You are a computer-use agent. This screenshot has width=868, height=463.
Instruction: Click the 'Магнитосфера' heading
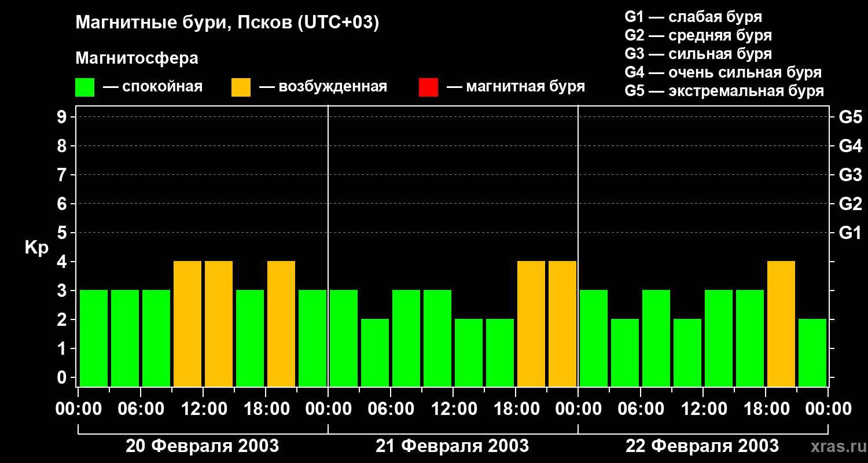coord(137,58)
